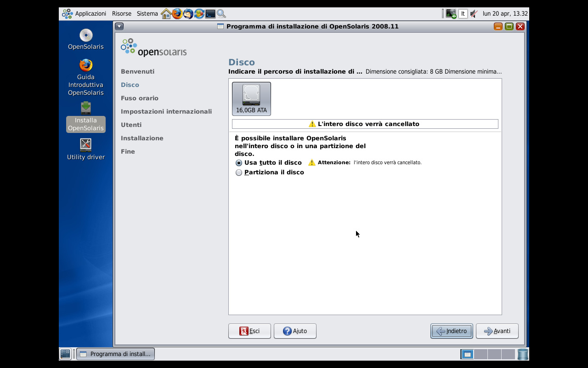
Task: Open the clock showing lun 20 apr
Action: 505,14
